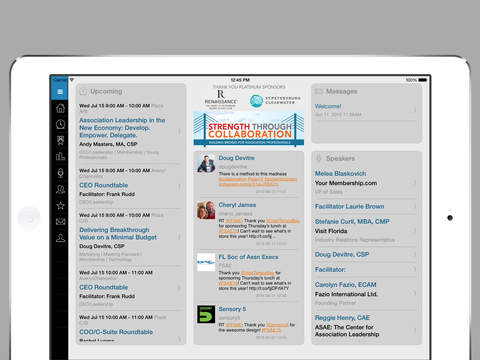Open the envelope messages icon
This screenshot has width=480, height=360.
(x=60, y=222)
